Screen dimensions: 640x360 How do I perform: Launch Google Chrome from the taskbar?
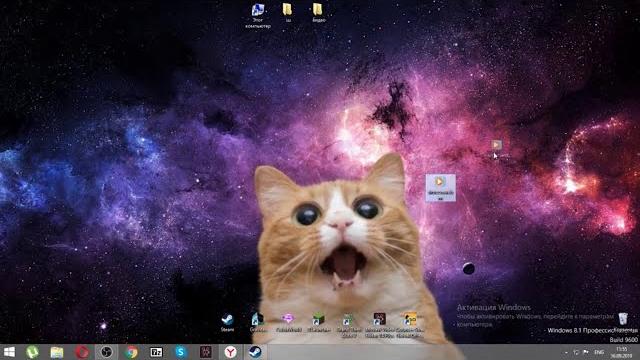(x=131, y=352)
